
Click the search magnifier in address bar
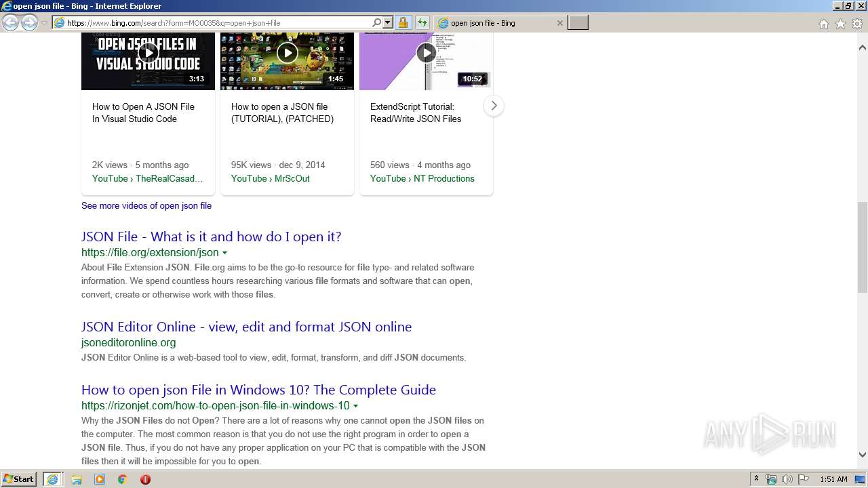tap(377, 22)
